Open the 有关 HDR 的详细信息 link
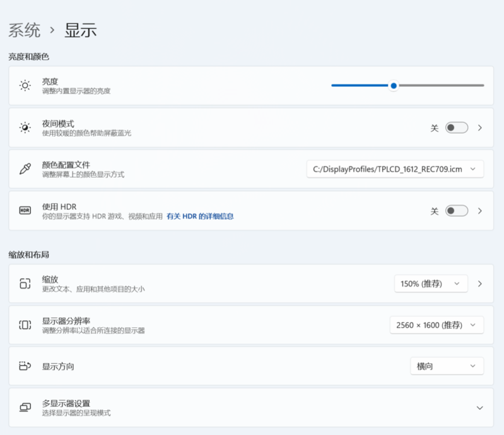This screenshot has height=435, width=504. pos(200,216)
